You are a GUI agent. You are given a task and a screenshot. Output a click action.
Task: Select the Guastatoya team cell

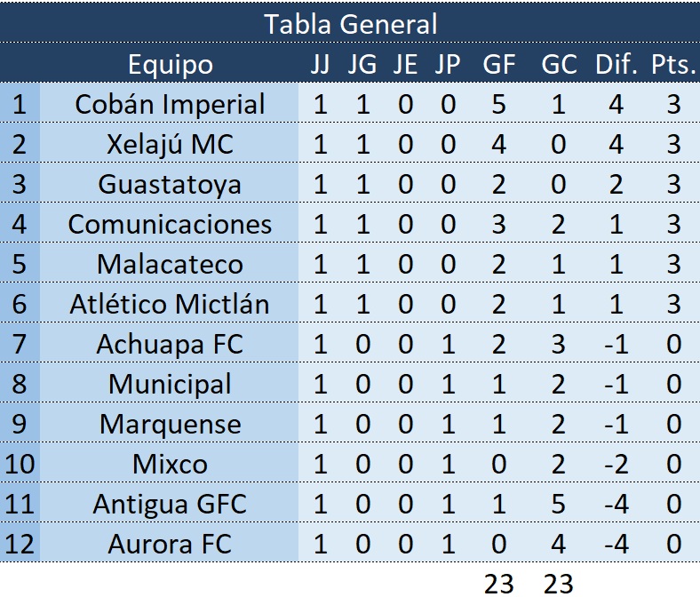(170, 184)
